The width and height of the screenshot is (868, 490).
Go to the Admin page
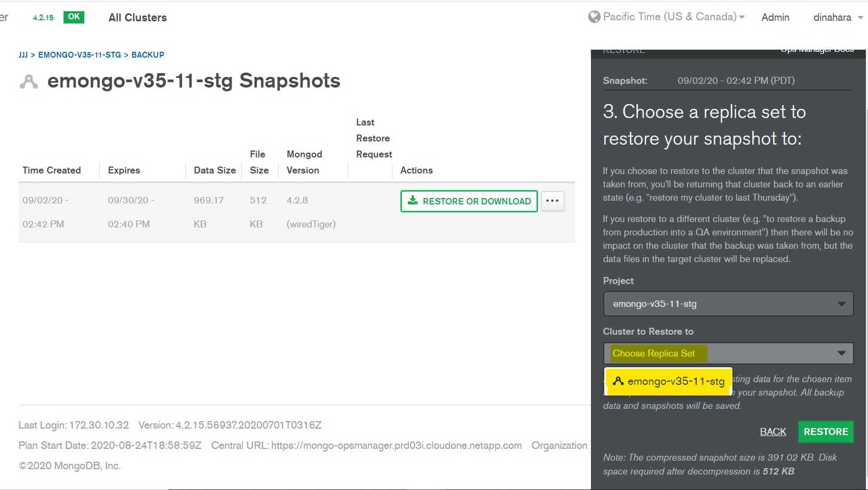[775, 18]
